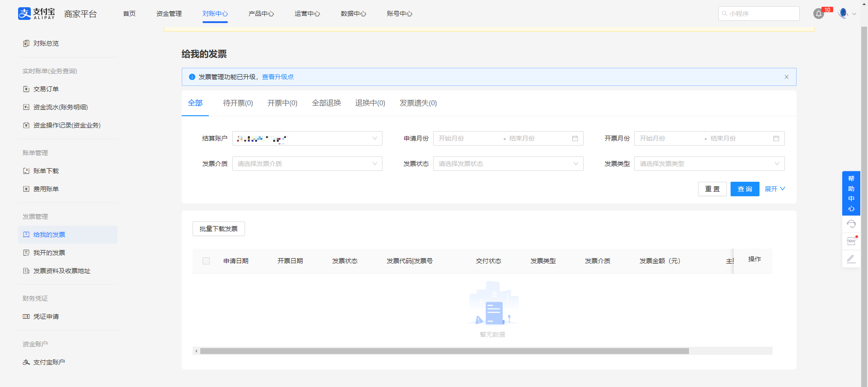Screen dimensions: 868x387
Task: Open the user avatar account menu
Action: point(843,14)
